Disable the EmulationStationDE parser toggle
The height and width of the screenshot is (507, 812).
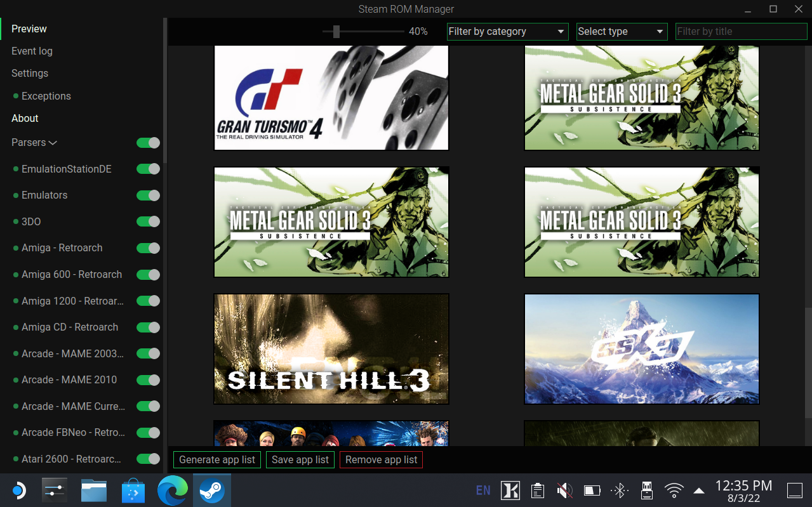pyautogui.click(x=148, y=169)
